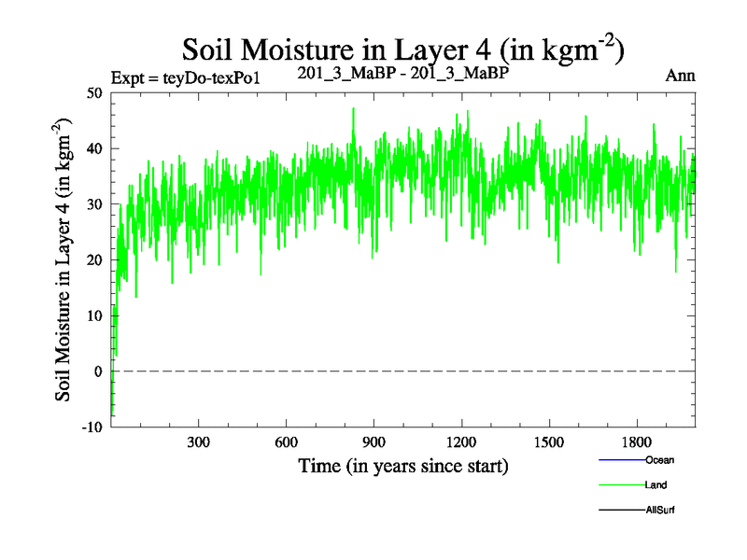Click the rotated y-axis title text
This screenshot has height=560, width=747.
(x=64, y=260)
